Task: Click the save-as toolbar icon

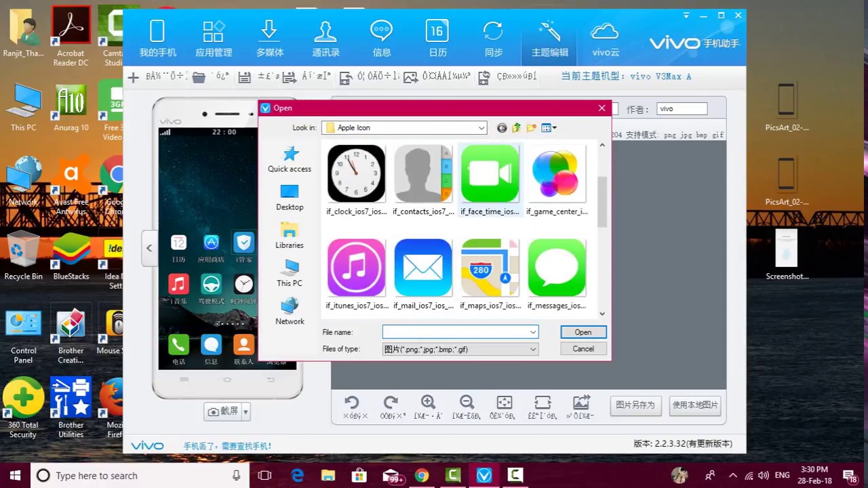Action: (x=289, y=77)
